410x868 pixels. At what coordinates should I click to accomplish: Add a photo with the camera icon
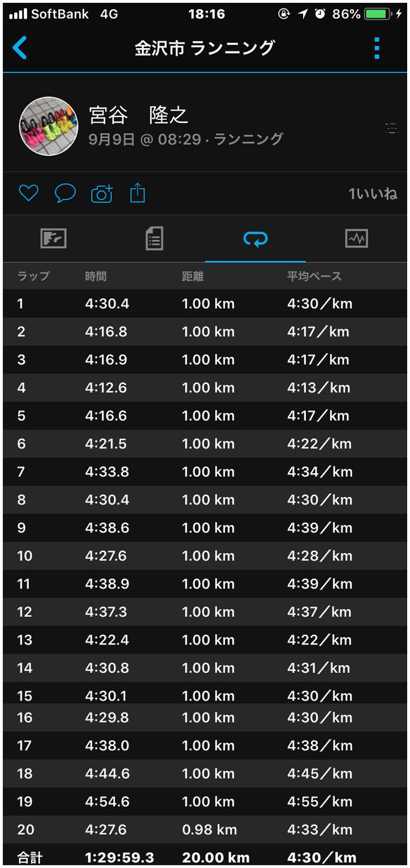(102, 194)
